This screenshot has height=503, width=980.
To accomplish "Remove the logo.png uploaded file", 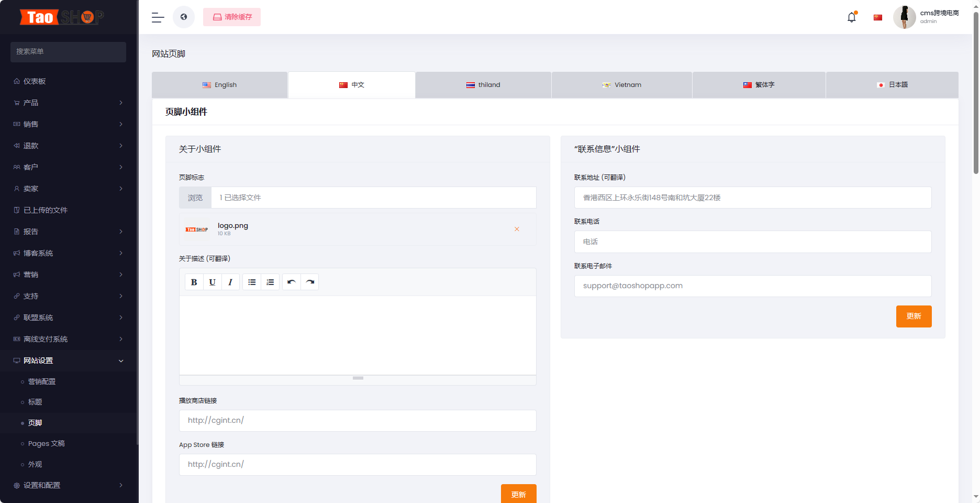I will coord(517,229).
